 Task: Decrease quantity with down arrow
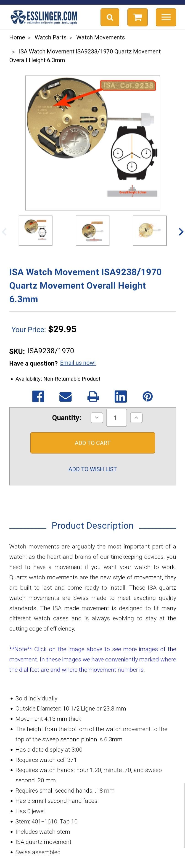[97, 418]
